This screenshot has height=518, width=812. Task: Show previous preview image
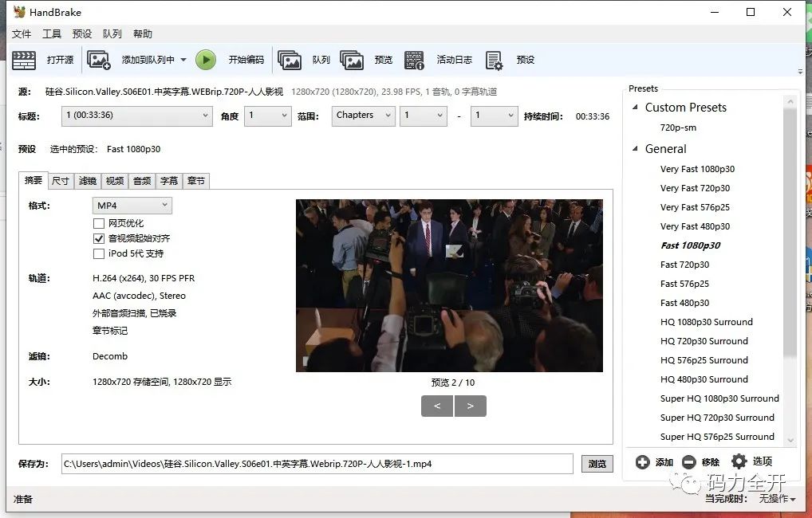pos(437,406)
